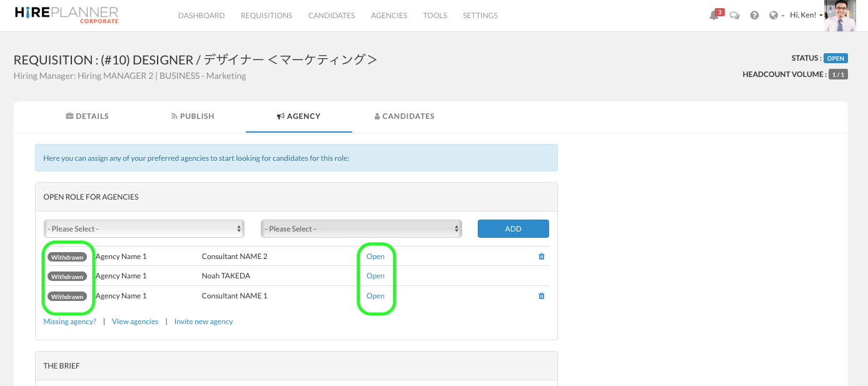The height and width of the screenshot is (386, 868).
Task: Delete Consultant NAME 2 with trash icon
Action: pyautogui.click(x=542, y=256)
